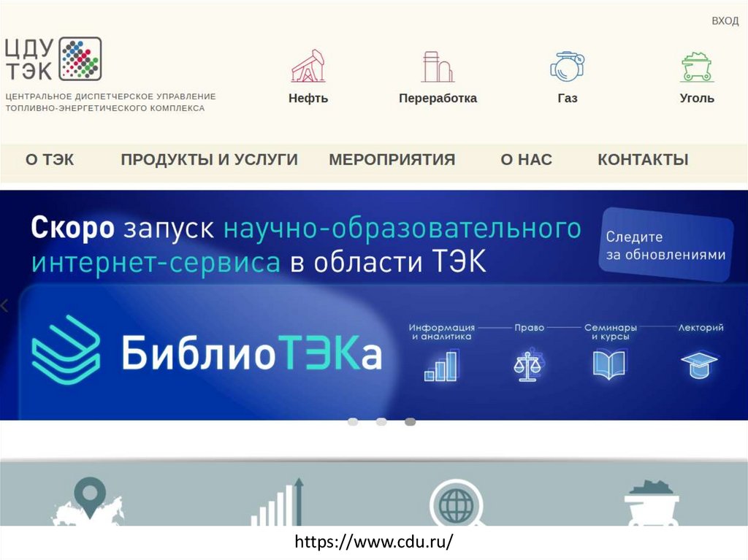This screenshot has width=748, height=560.
Task: Click the Скоро запуск banner headline
Action: coord(306,245)
